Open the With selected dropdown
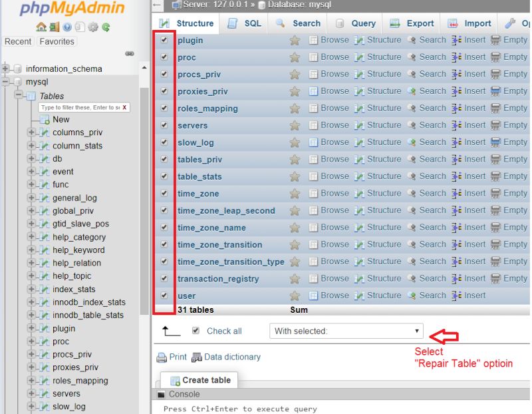532x414 pixels. [346, 331]
